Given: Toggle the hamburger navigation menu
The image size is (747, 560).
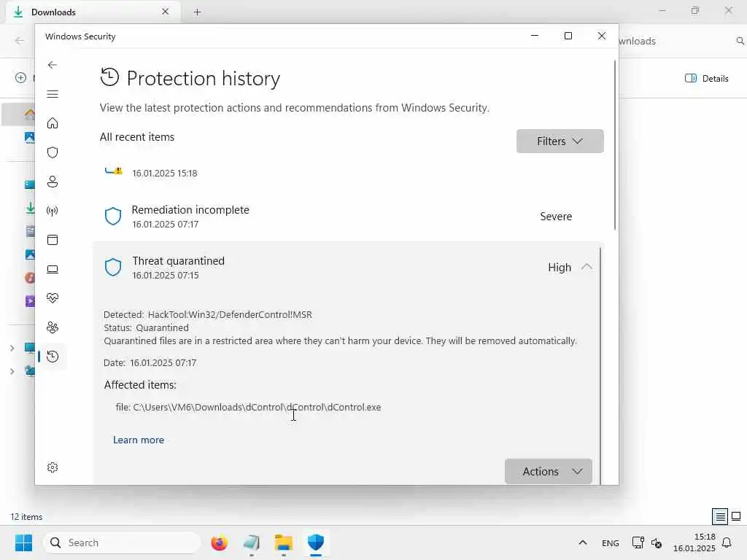Looking at the screenshot, I should [x=53, y=94].
